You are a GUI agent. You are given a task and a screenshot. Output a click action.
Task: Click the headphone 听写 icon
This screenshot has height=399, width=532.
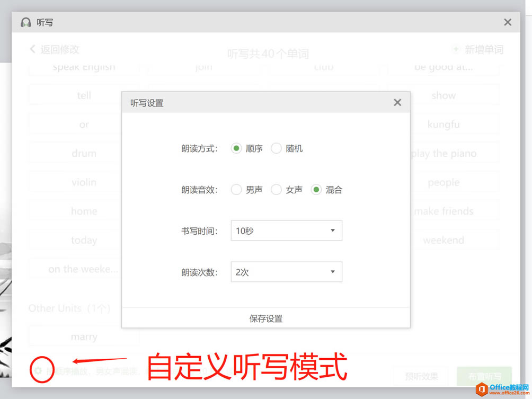pyautogui.click(x=26, y=22)
